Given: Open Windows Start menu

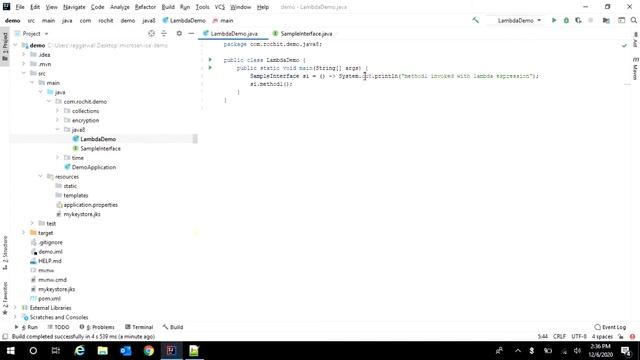Looking at the screenshot, I should [x=11, y=351].
